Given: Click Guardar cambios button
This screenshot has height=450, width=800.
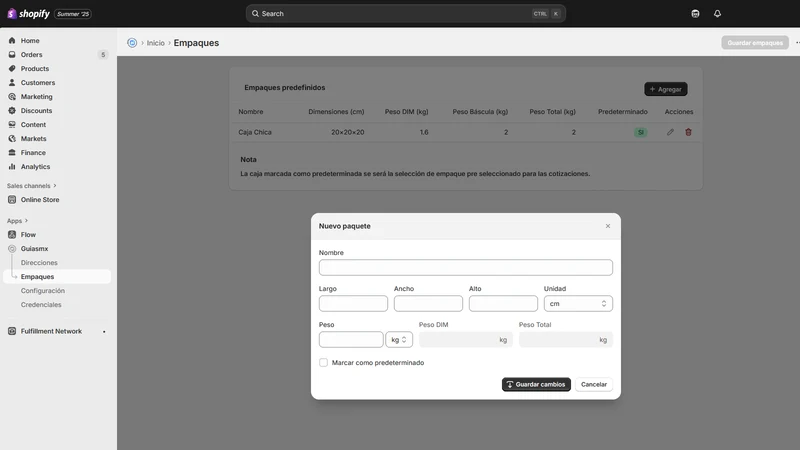Looking at the screenshot, I should coord(536,384).
